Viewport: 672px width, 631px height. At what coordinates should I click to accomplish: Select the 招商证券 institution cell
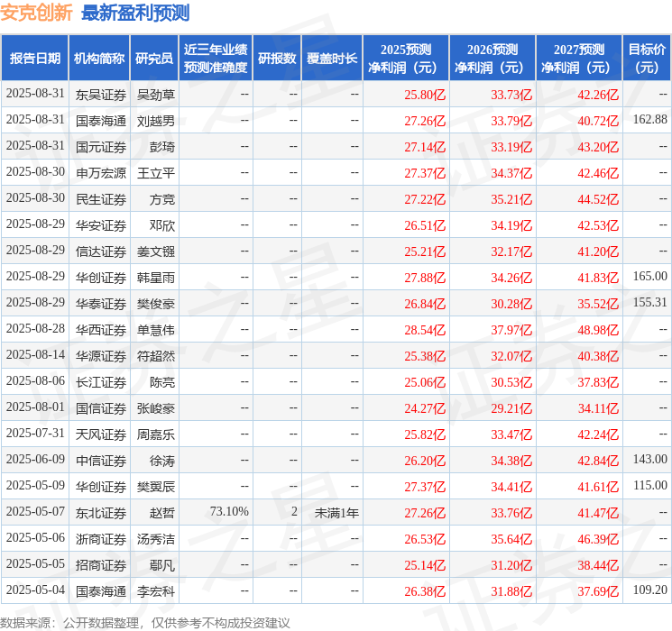click(101, 565)
